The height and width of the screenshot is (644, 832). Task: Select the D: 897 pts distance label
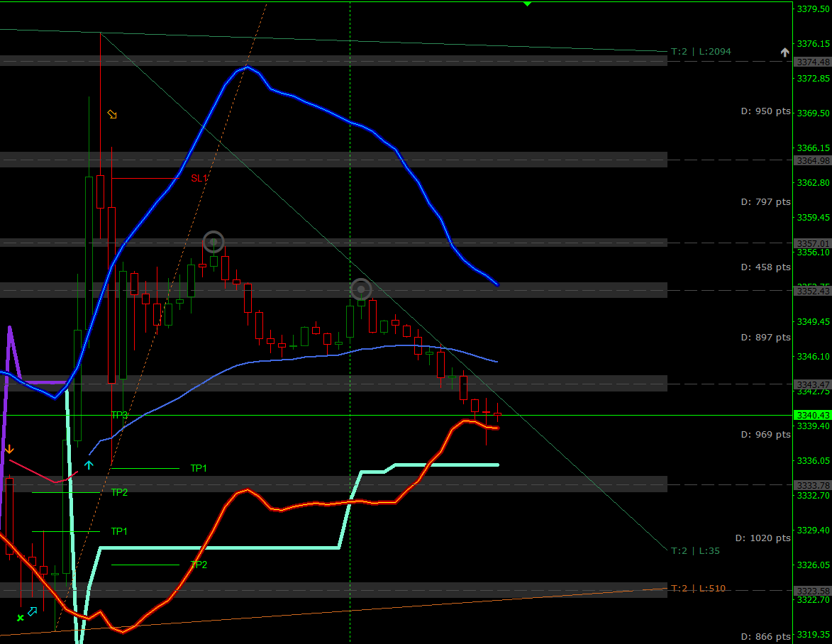765,338
